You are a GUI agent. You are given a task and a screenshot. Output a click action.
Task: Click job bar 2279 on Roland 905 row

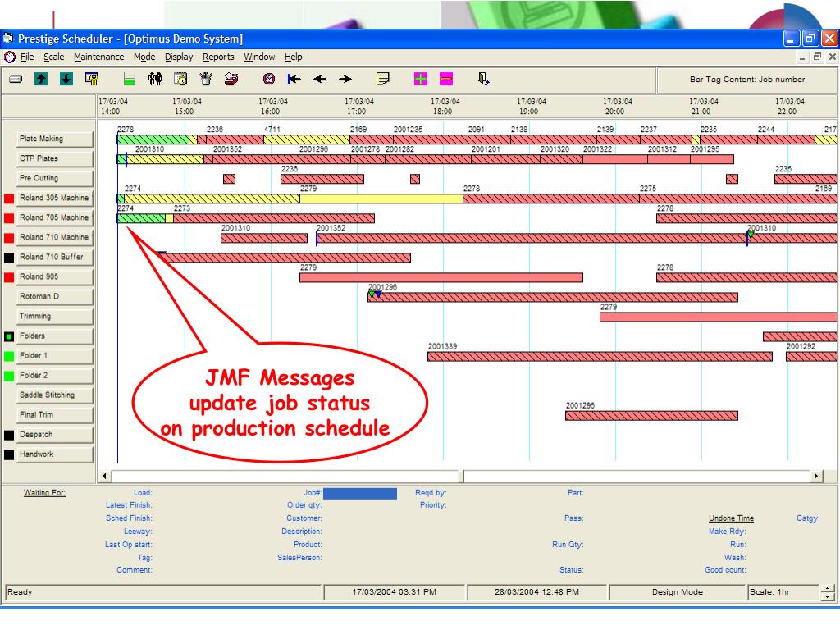coord(441,277)
